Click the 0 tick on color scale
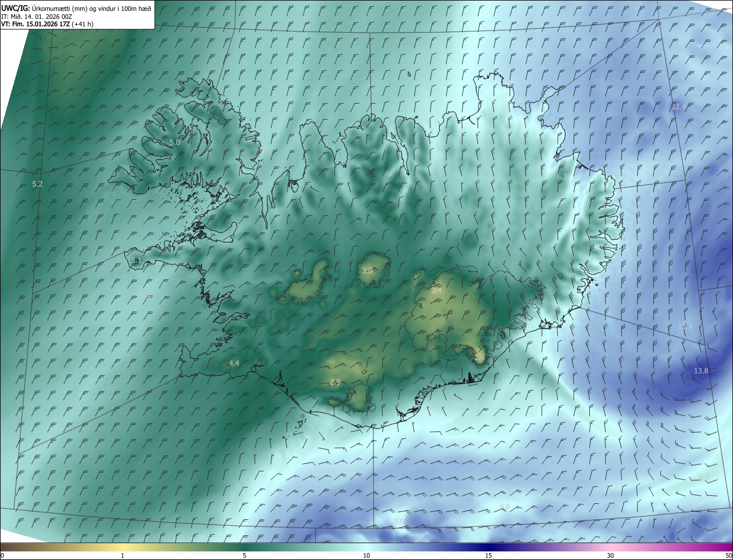The height and width of the screenshot is (560, 733). point(2,555)
